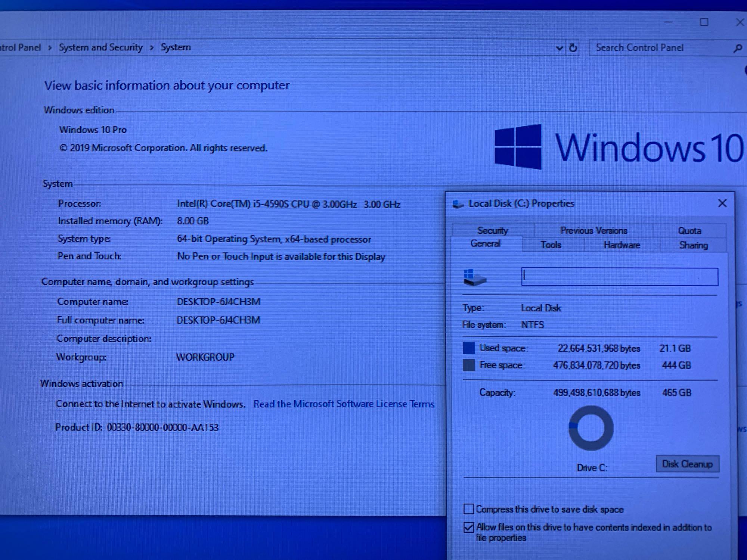
Task: Click the NTFS file system value
Action: coord(533,325)
